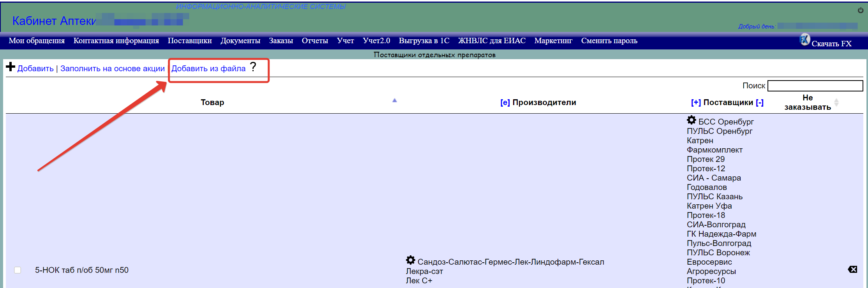Click the gear icon beside Сандоз-Салютас manufacturer

pyautogui.click(x=411, y=260)
